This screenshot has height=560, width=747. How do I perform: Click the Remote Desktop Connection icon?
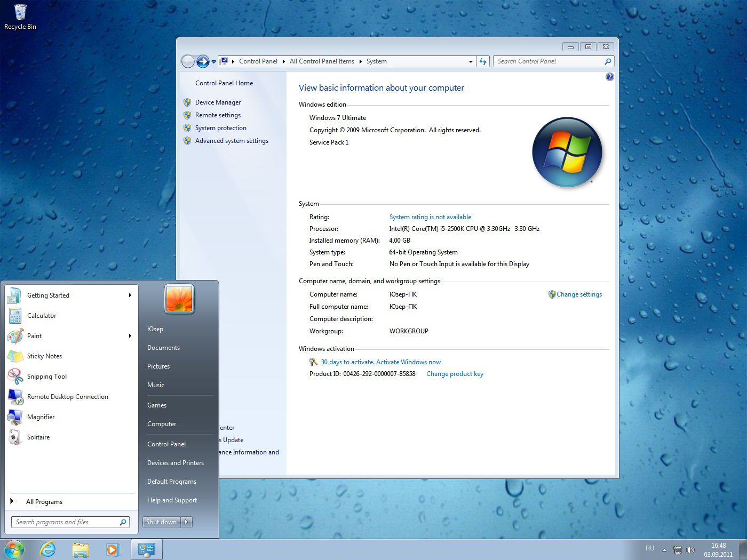click(x=15, y=397)
